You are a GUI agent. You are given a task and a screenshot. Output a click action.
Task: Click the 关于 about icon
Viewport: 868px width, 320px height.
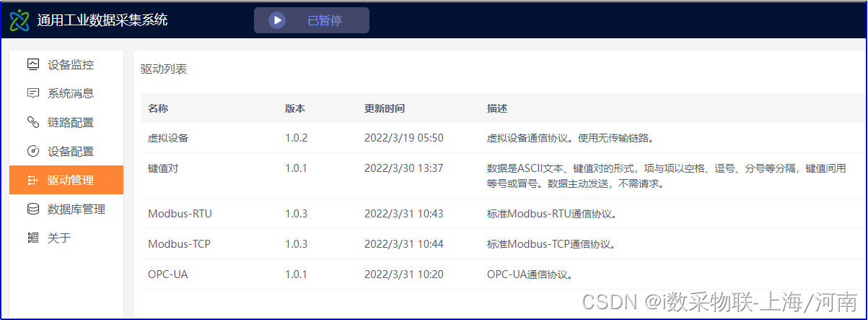pos(32,238)
